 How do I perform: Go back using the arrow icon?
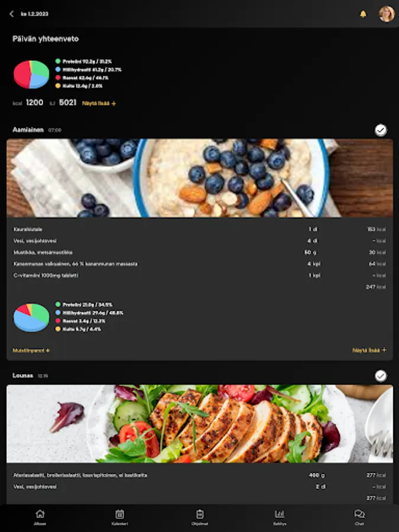[x=12, y=14]
